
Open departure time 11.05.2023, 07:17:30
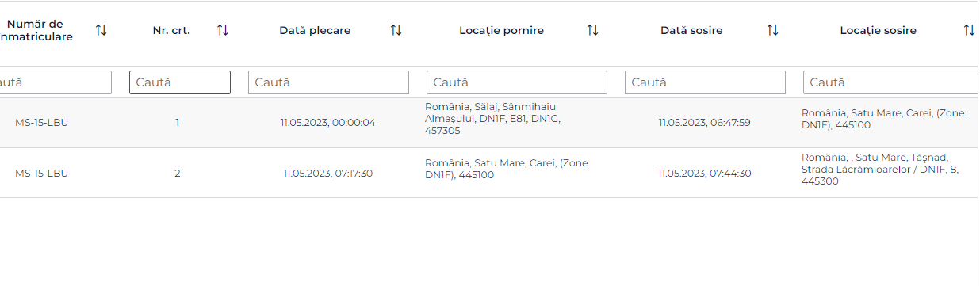pos(328,173)
